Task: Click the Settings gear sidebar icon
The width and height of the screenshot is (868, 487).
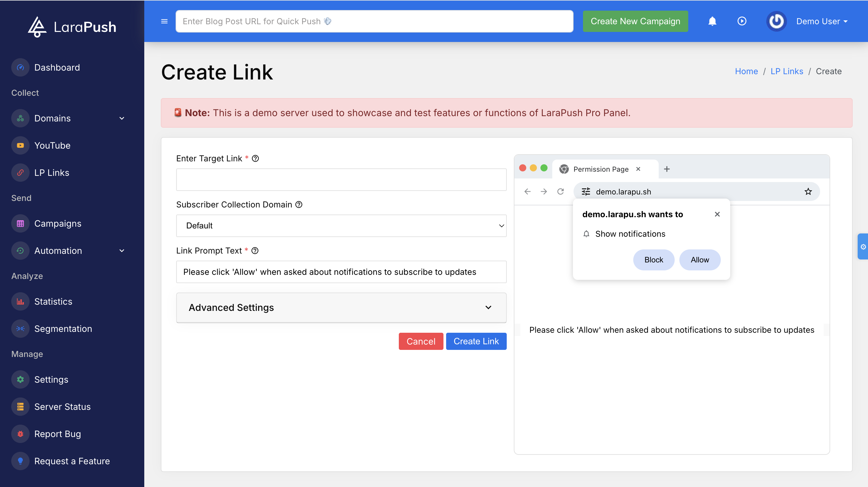Action: coord(20,379)
